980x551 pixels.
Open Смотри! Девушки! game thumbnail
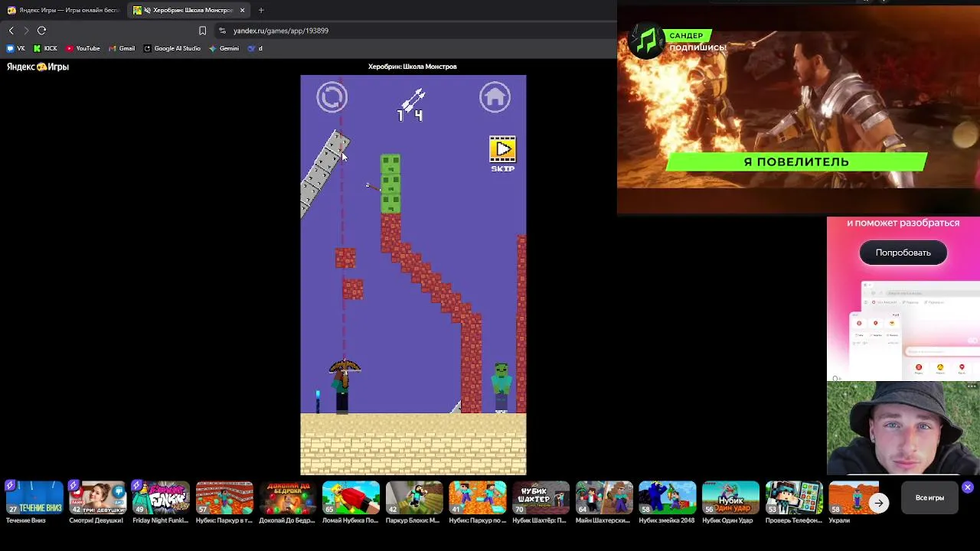[x=97, y=498]
